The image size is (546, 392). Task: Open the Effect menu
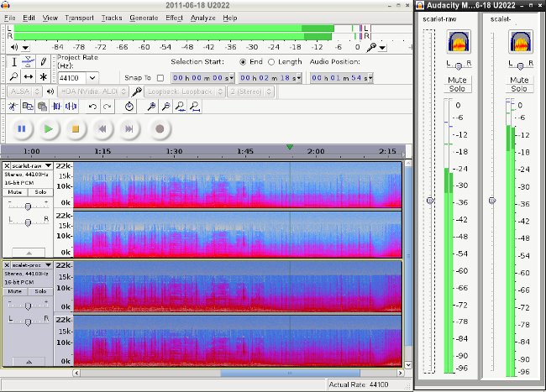coord(174,18)
